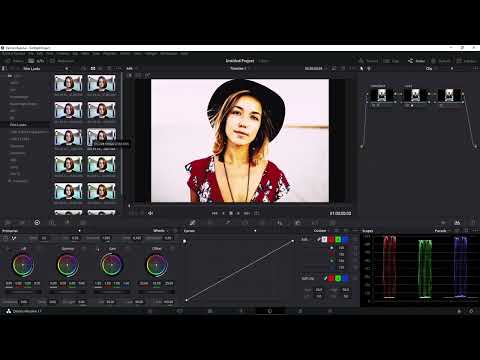Open the Workspace menu
The image size is (480, 360).
click(x=169, y=54)
